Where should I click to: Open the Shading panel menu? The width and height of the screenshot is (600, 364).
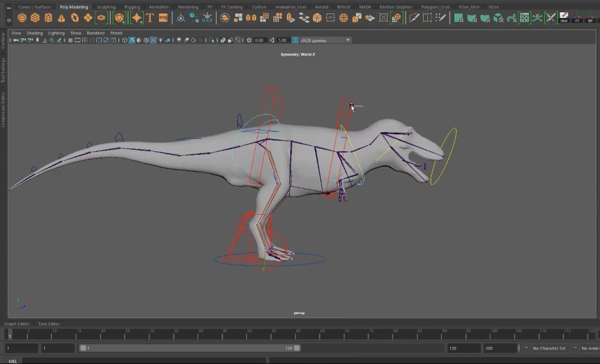pos(34,33)
